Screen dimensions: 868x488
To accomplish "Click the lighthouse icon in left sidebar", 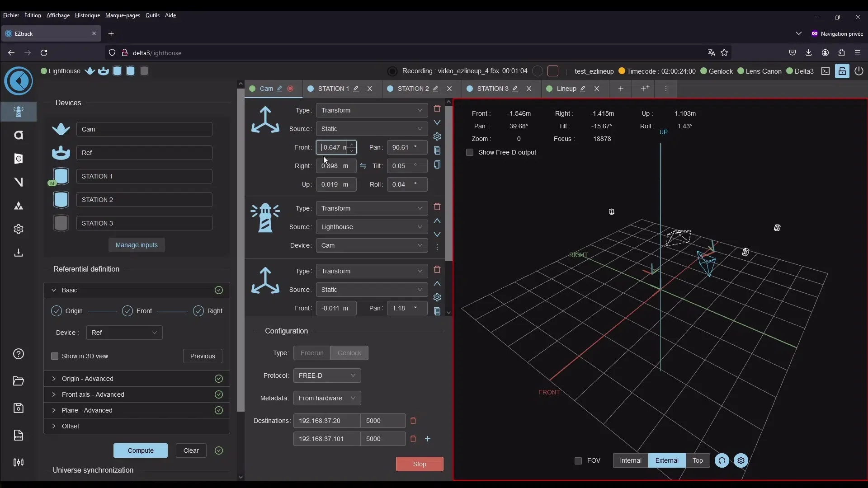I will point(19,112).
